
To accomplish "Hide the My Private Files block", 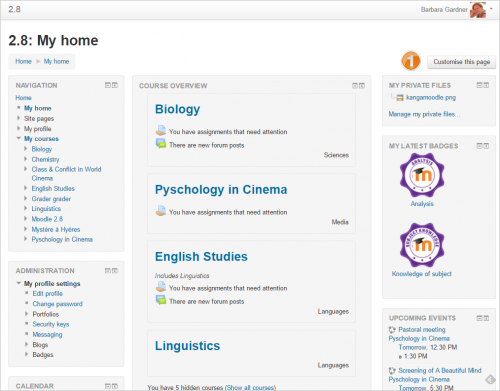I will coord(479,85).
